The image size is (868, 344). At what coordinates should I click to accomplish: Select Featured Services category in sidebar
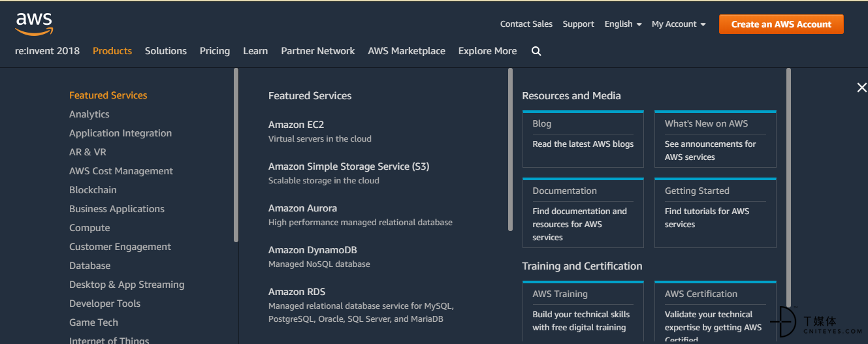click(x=108, y=95)
